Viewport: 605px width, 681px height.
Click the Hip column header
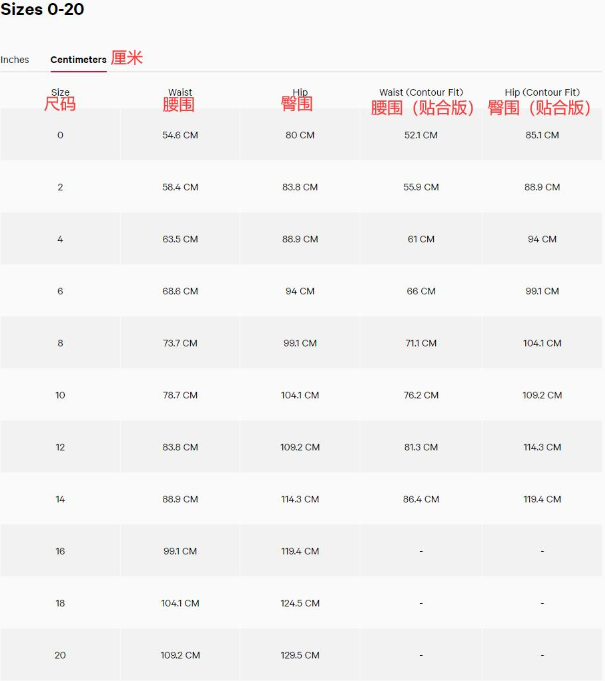(300, 92)
